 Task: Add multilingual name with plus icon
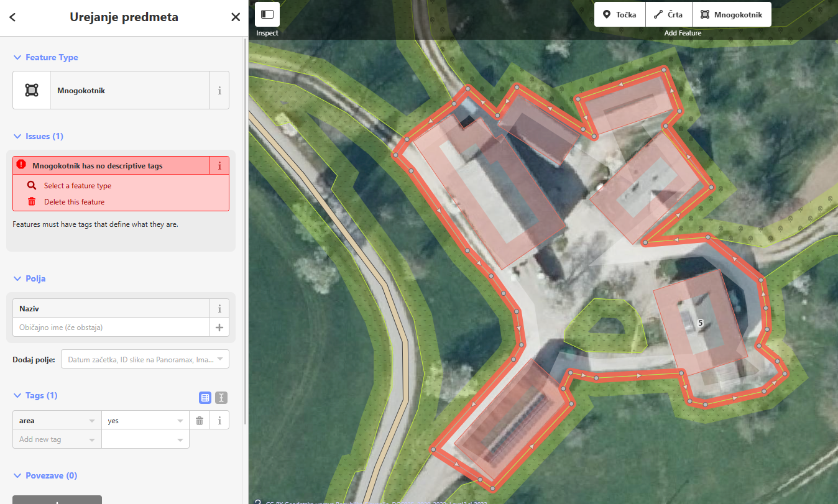[219, 328]
